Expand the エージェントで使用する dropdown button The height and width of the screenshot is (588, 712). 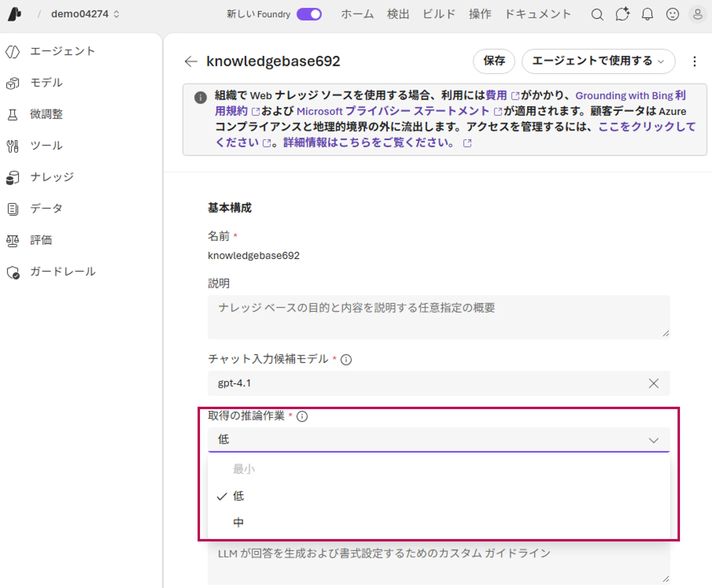(598, 61)
